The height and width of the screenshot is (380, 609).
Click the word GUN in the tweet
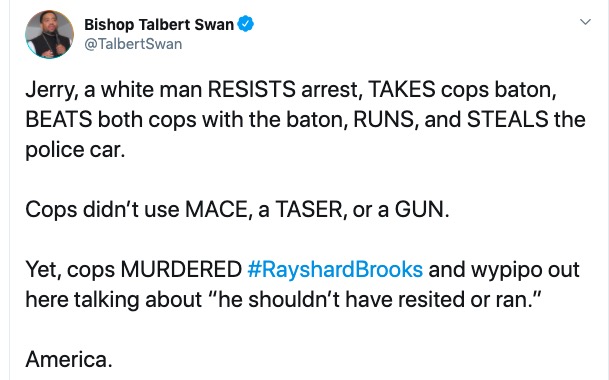419,209
